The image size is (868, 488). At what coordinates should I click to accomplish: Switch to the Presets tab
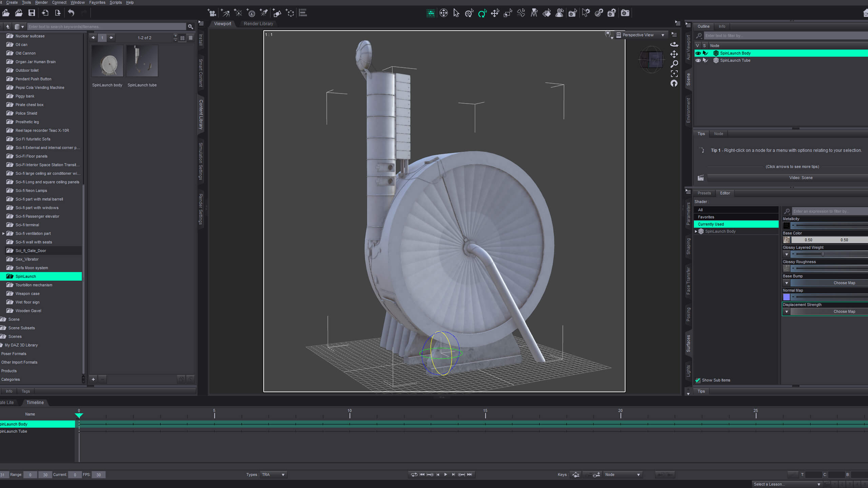(x=704, y=193)
